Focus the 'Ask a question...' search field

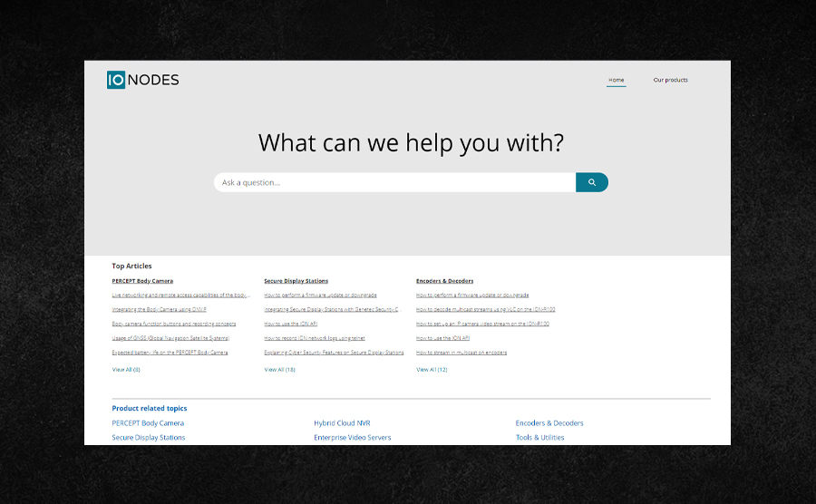point(394,182)
